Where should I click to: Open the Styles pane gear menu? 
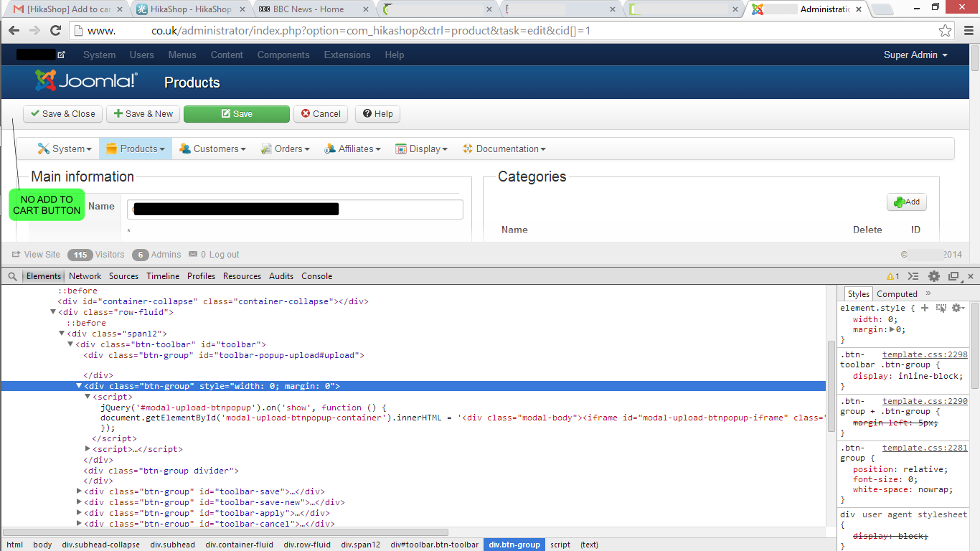click(x=957, y=308)
